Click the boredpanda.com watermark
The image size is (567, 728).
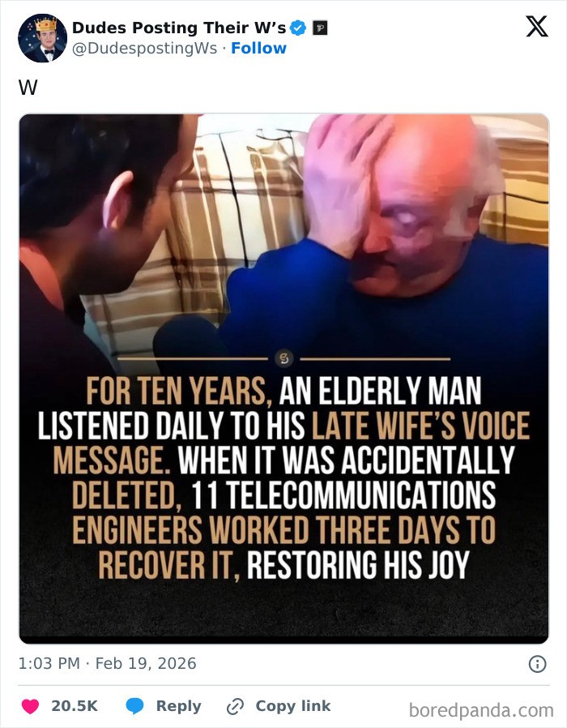481,710
